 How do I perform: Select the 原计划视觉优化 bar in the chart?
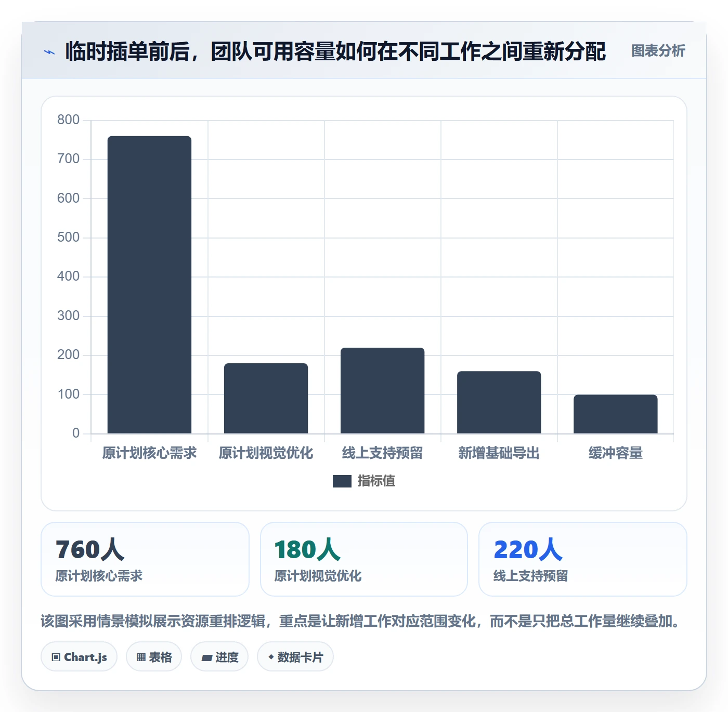266,398
